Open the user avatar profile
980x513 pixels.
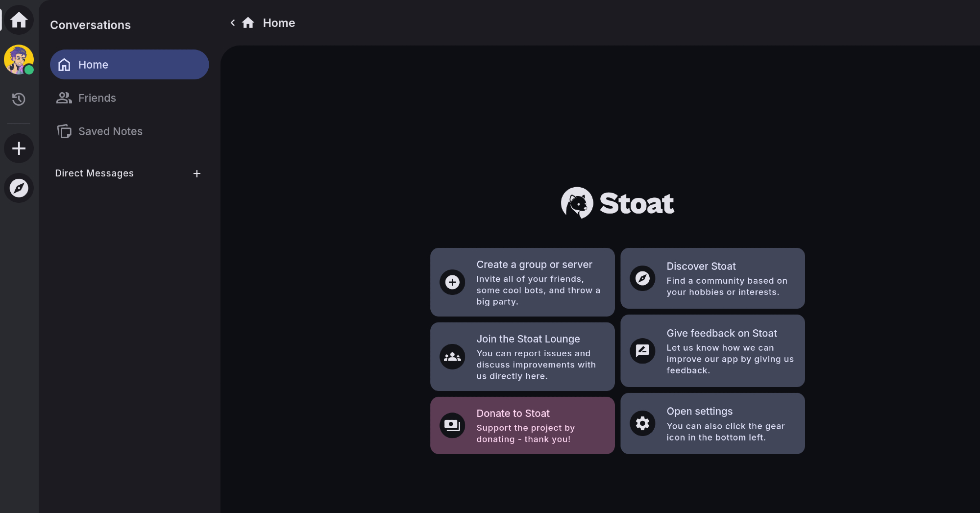[x=19, y=60]
